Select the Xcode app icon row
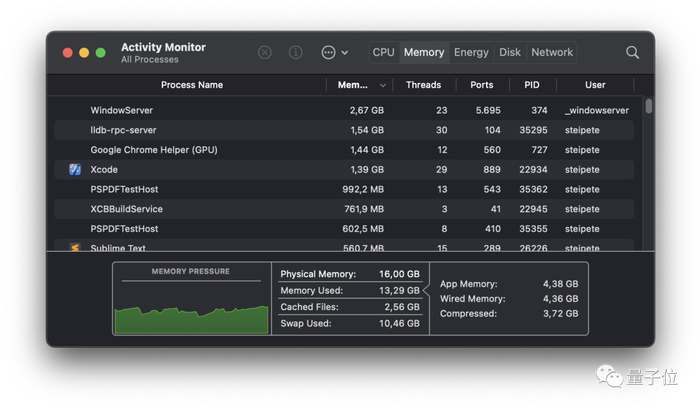 75,169
